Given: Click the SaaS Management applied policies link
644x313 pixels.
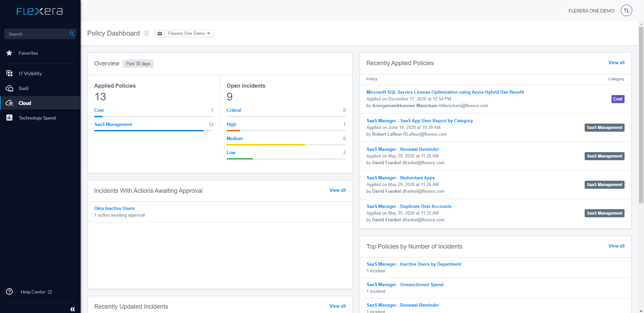Looking at the screenshot, I should pyautogui.click(x=113, y=124).
